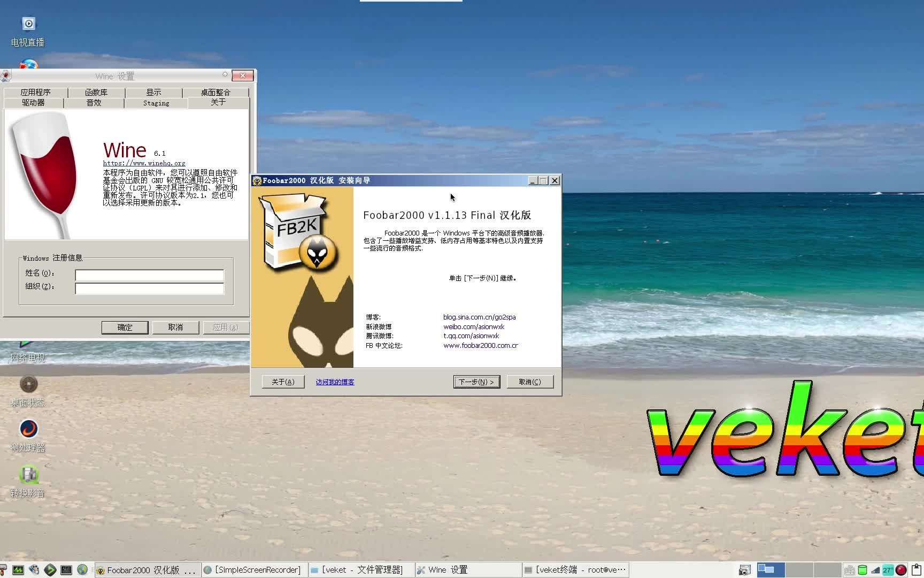Select the 关于 tab in Wine 设置
The width and height of the screenshot is (924, 578).
click(218, 102)
